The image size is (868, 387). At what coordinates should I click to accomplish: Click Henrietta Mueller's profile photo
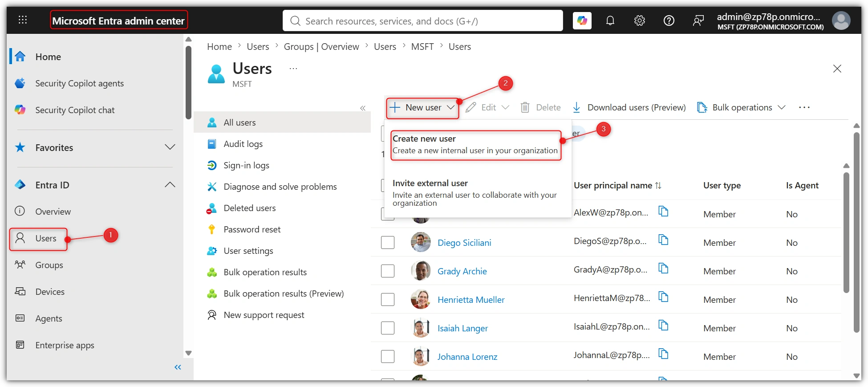click(421, 299)
